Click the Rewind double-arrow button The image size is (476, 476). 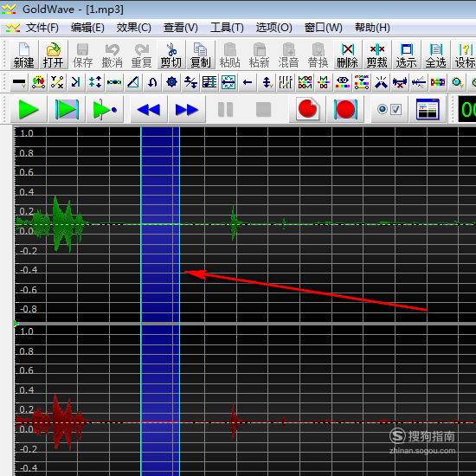pos(149,109)
